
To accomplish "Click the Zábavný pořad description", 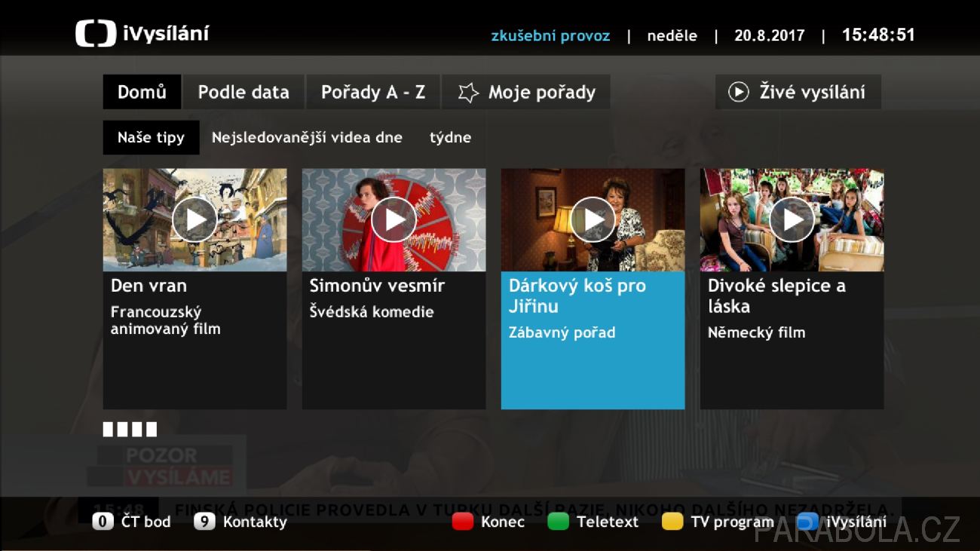I will (562, 332).
